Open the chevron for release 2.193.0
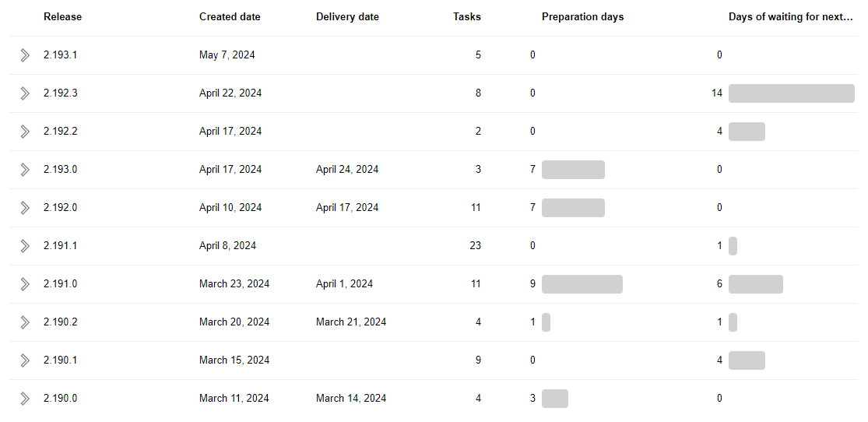 [x=25, y=170]
